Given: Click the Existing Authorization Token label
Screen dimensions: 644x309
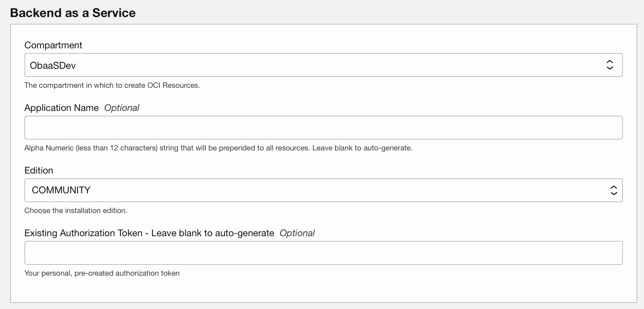Looking at the screenshot, I should pos(149,233).
